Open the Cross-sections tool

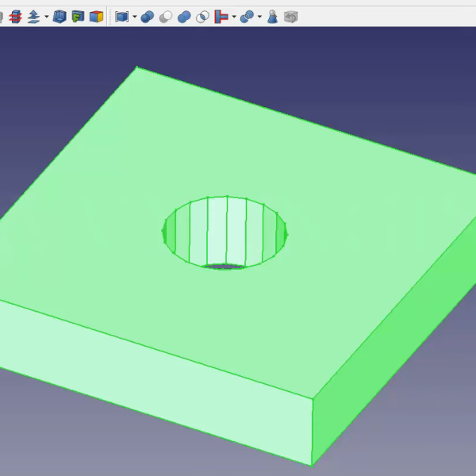15,17
